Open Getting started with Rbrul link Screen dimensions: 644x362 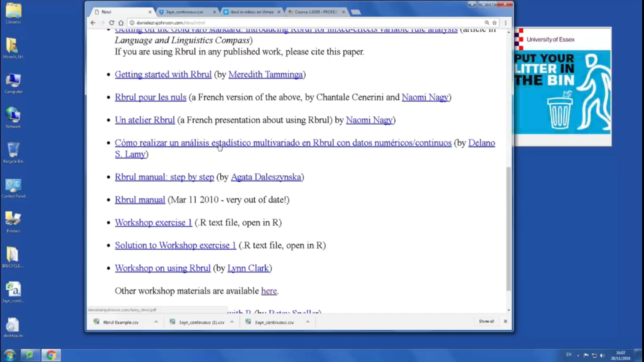pos(163,75)
